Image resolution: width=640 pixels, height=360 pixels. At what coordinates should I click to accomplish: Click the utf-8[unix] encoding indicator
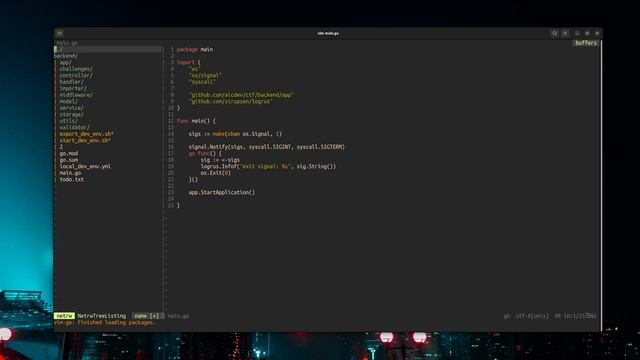pos(532,316)
